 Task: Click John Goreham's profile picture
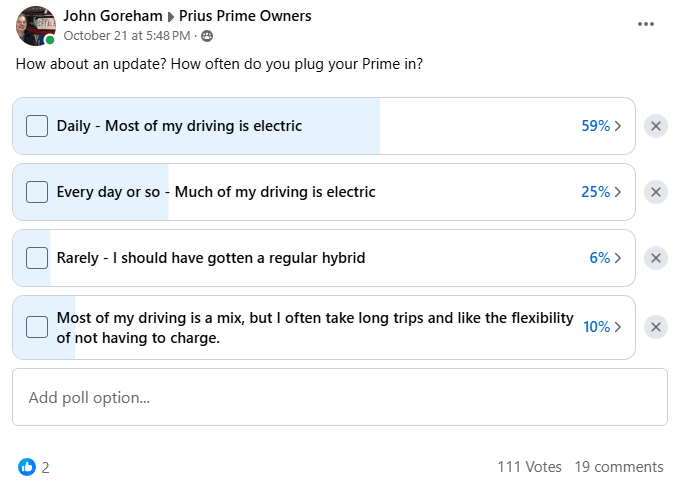35,26
